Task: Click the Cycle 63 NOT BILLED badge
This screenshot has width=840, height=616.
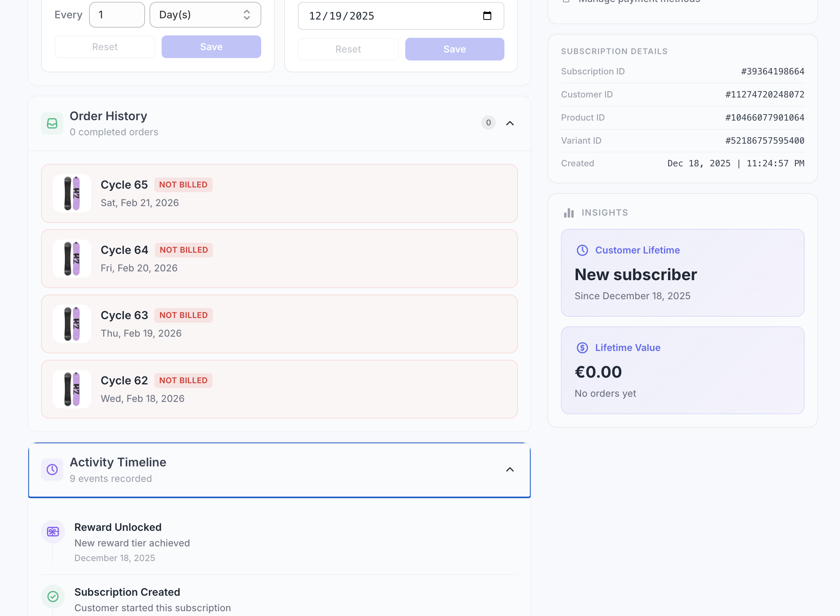Action: tap(184, 315)
